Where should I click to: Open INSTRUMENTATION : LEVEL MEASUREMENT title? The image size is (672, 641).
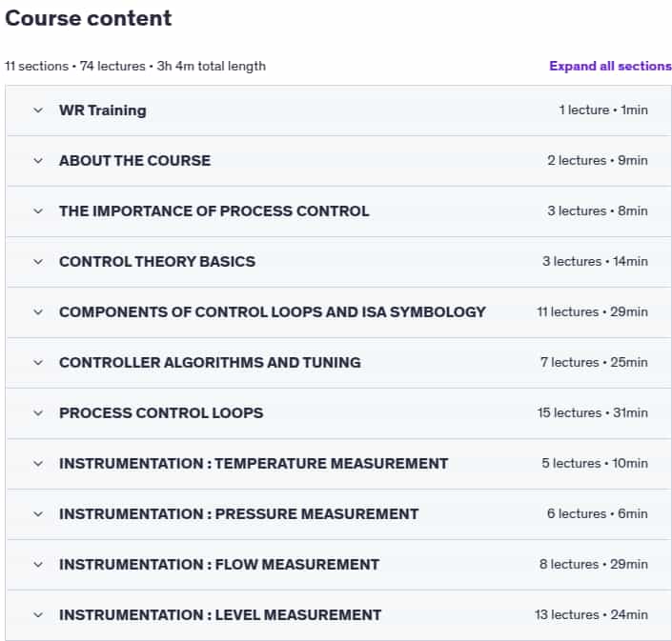point(220,615)
